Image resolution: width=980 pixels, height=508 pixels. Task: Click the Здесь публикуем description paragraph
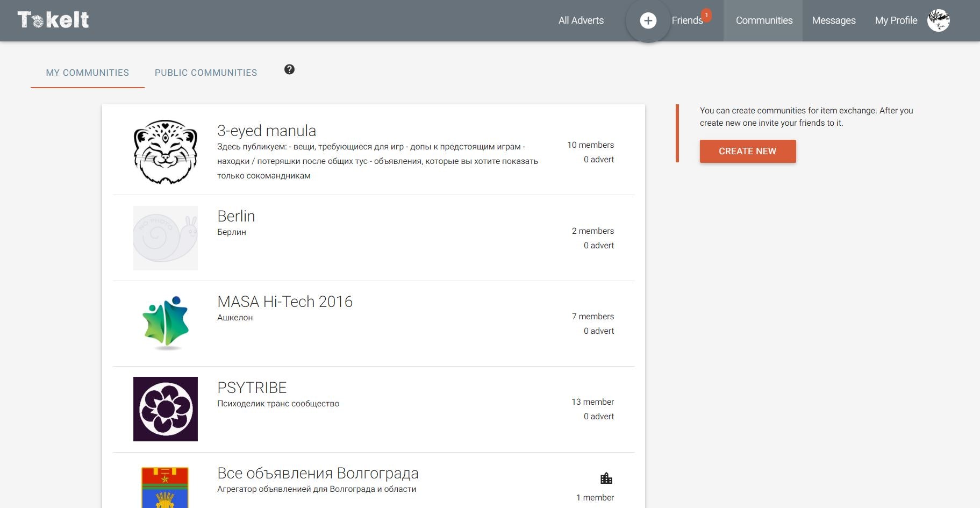377,161
